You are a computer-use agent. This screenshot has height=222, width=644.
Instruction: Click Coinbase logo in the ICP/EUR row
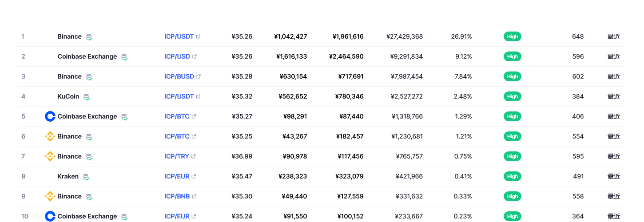pos(50,216)
